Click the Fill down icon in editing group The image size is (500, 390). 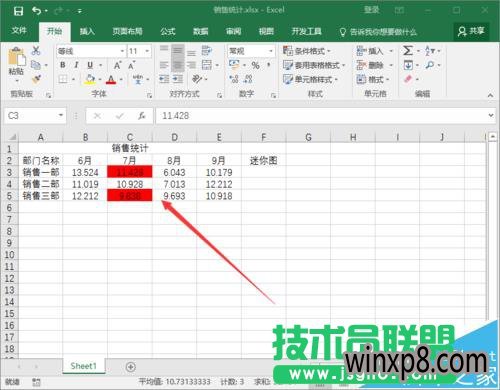coord(408,65)
